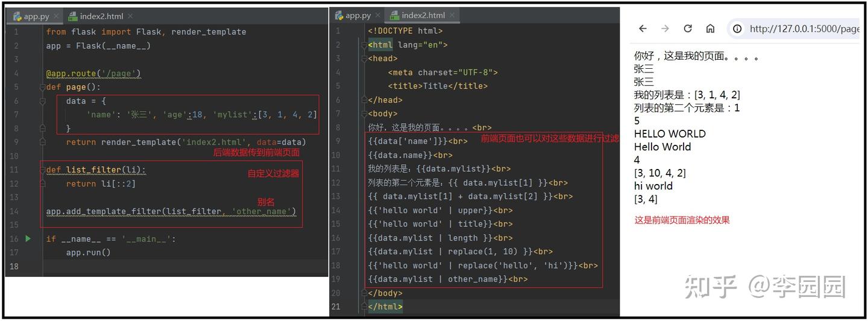Click the @app.route('/page') decorator line
868x321 pixels.
tap(93, 74)
